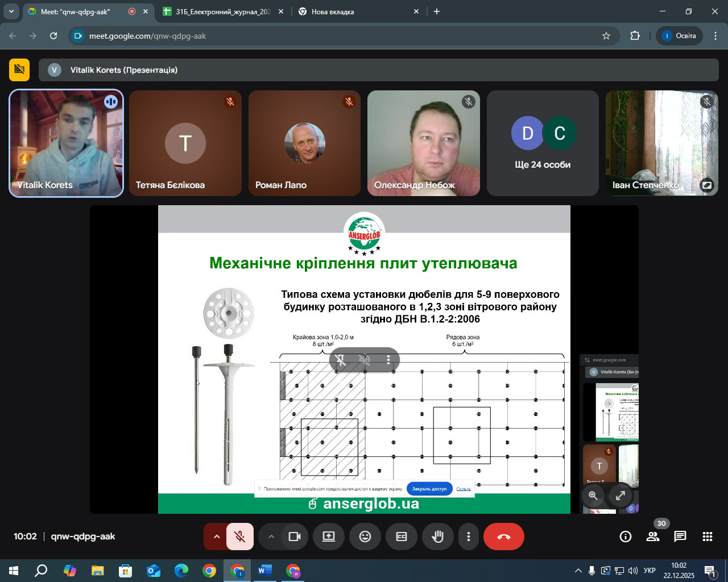
Task: Toggle the camera on or off
Action: click(x=295, y=537)
